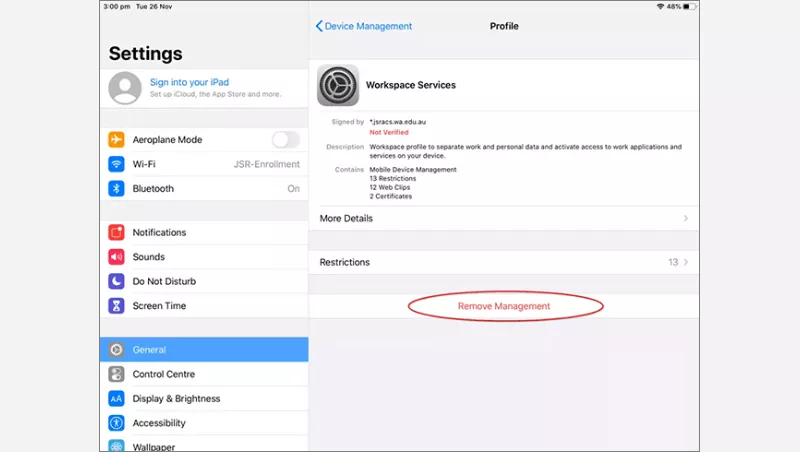Image resolution: width=800 pixels, height=452 pixels.
Task: Open Display & Brightness settings
Action: coord(204,398)
